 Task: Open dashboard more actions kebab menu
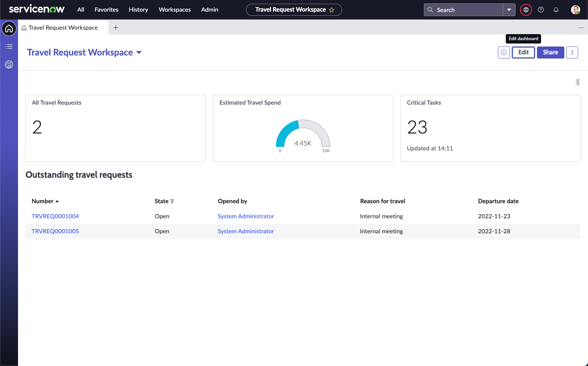(572, 52)
